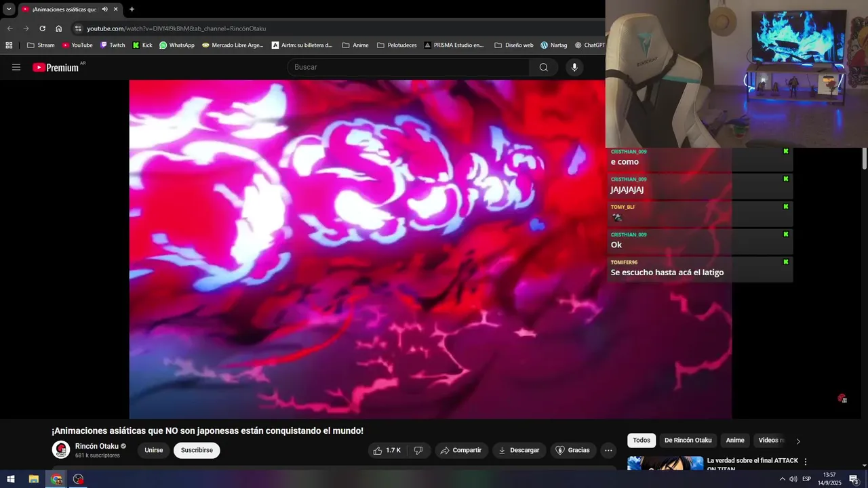Select the De Rincón Otaku chip

pyautogui.click(x=688, y=441)
